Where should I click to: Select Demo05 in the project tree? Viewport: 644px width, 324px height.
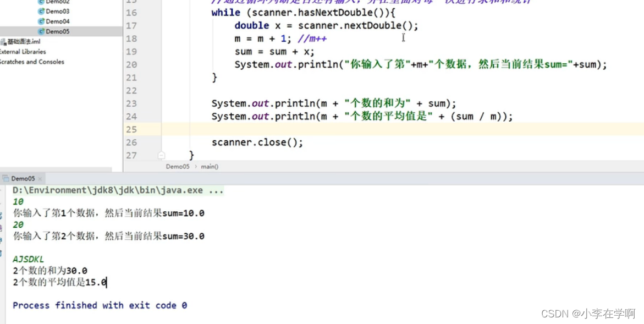(x=57, y=31)
